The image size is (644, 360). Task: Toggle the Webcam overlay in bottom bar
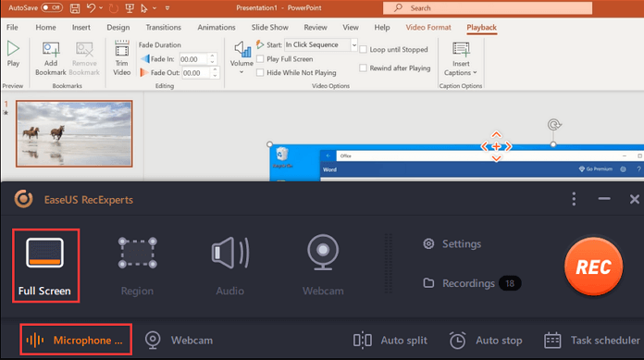(179, 341)
